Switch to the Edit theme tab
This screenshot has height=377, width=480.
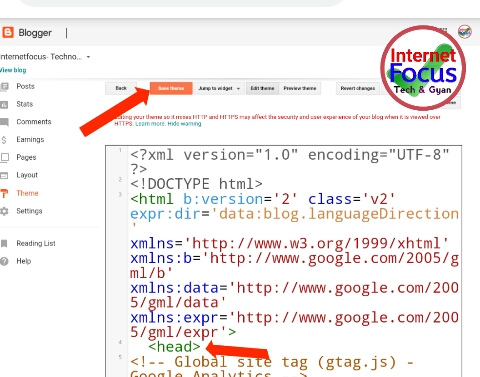262,88
